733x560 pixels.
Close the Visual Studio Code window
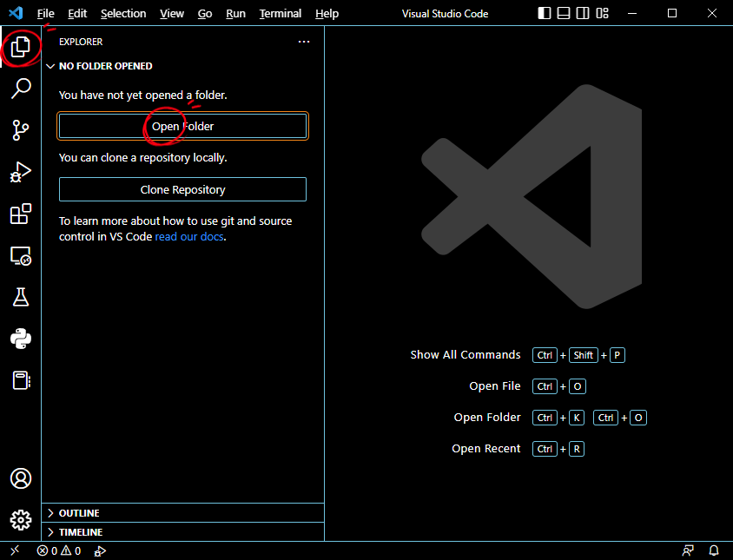[x=712, y=13]
